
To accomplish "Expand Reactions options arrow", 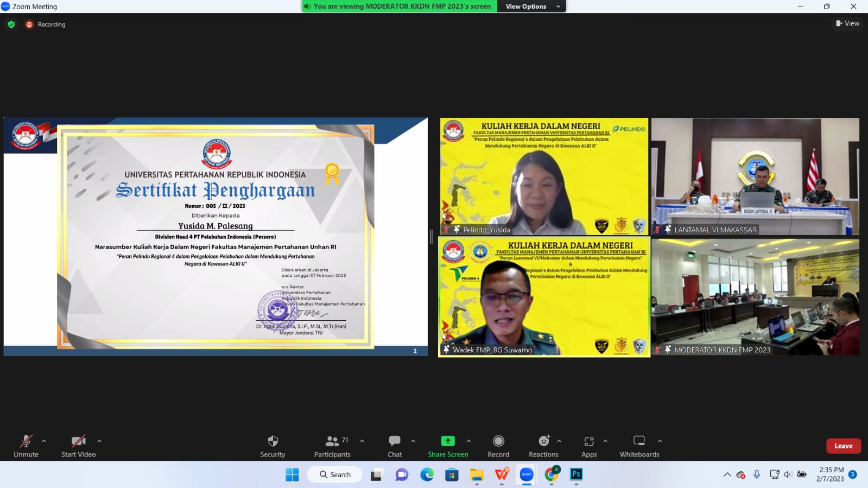I will pyautogui.click(x=559, y=441).
